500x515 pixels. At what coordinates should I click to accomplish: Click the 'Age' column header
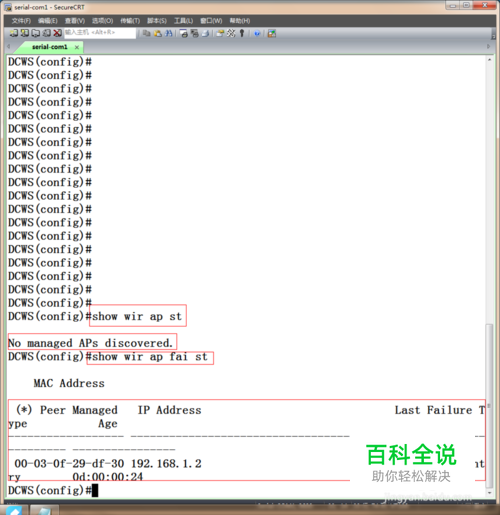[108, 424]
